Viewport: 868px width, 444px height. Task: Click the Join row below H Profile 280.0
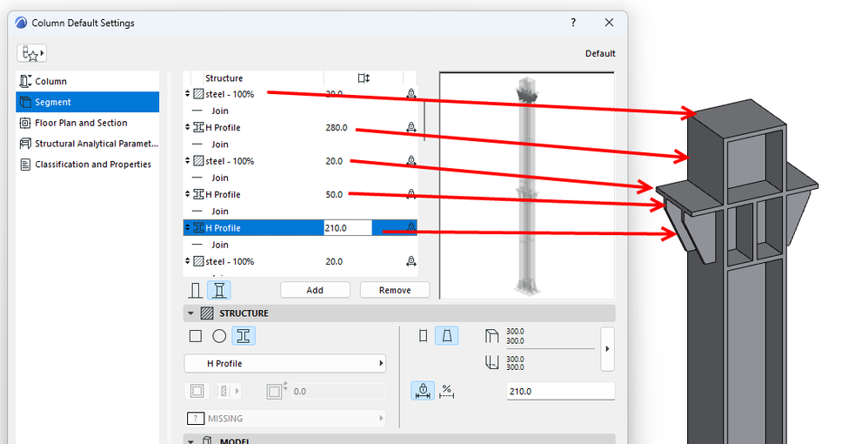(300, 145)
